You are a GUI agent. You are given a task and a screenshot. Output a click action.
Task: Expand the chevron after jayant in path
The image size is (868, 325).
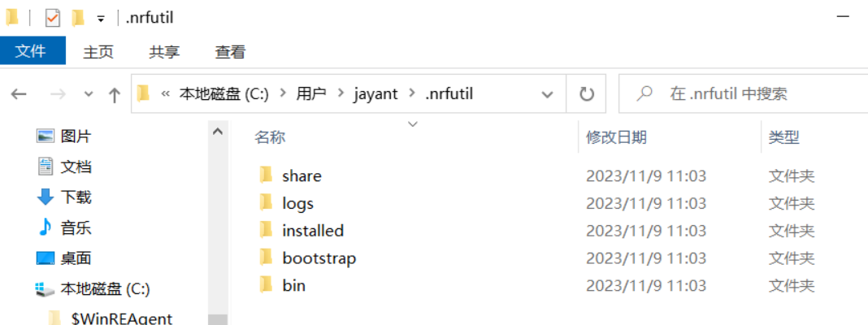click(x=411, y=93)
